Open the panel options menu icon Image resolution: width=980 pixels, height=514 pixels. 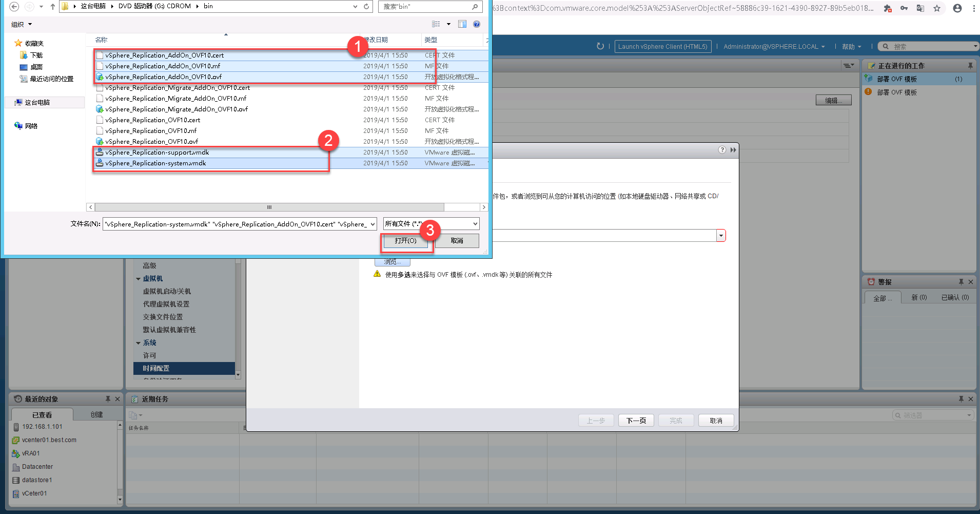tap(848, 66)
